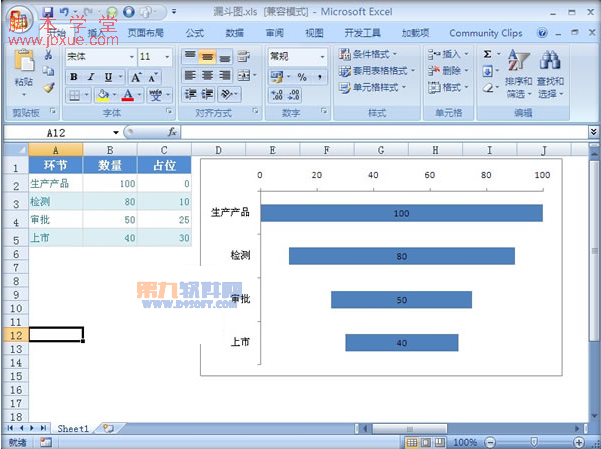The width and height of the screenshot is (601, 449).
Task: Align text left
Action: click(190, 76)
